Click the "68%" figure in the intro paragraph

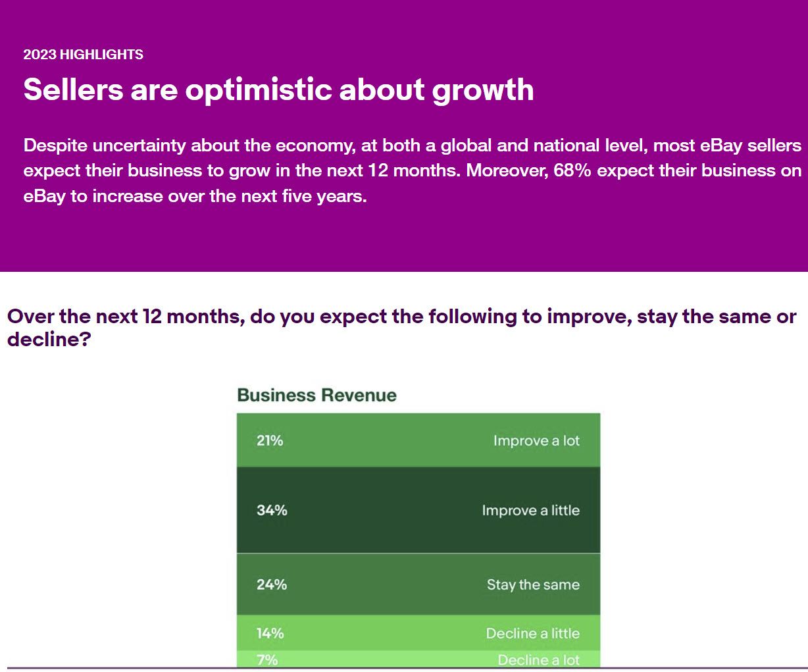coord(572,170)
